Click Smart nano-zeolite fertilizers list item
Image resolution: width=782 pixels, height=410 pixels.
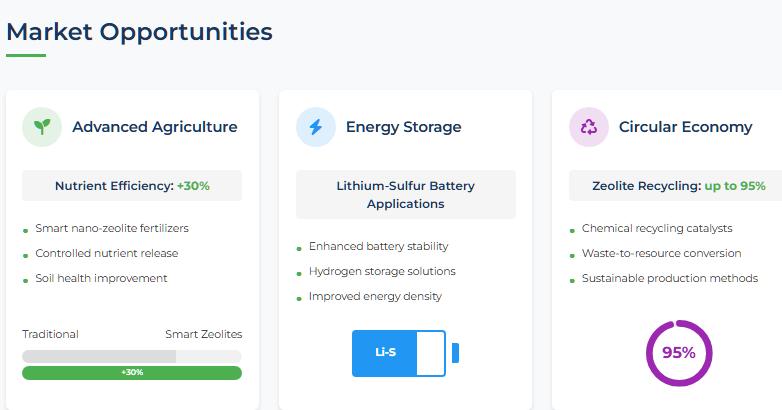click(112, 228)
